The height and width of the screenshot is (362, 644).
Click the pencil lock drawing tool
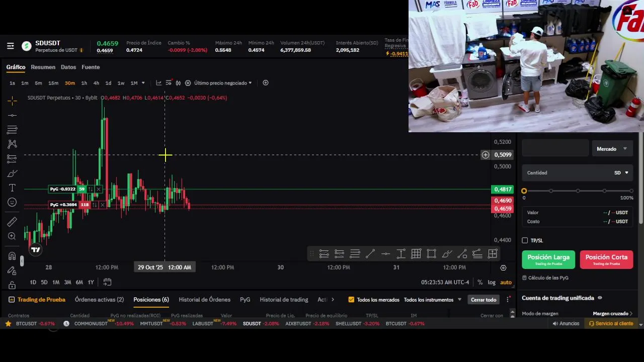pos(12,270)
